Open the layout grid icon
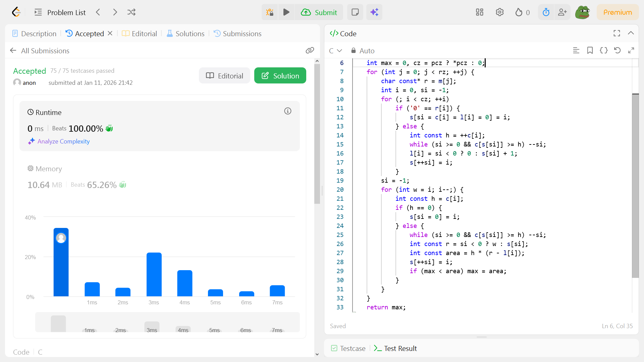The height and width of the screenshot is (362, 644). coord(480,12)
